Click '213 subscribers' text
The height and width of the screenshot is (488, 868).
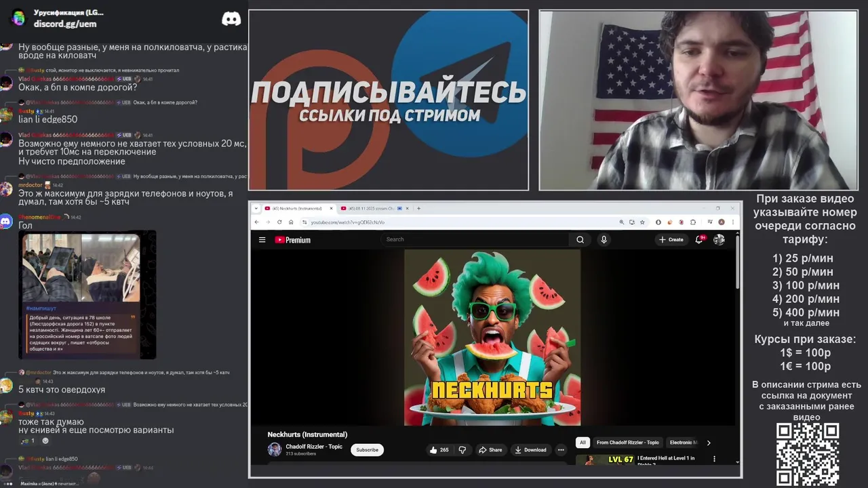pyautogui.click(x=300, y=454)
